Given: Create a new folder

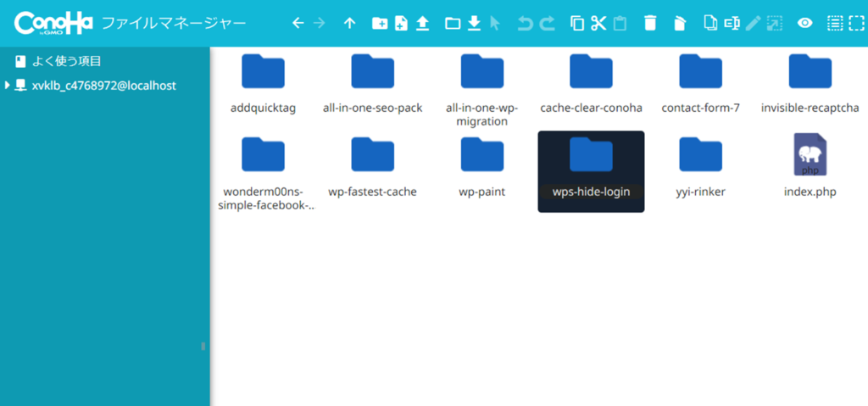Looking at the screenshot, I should 379,23.
